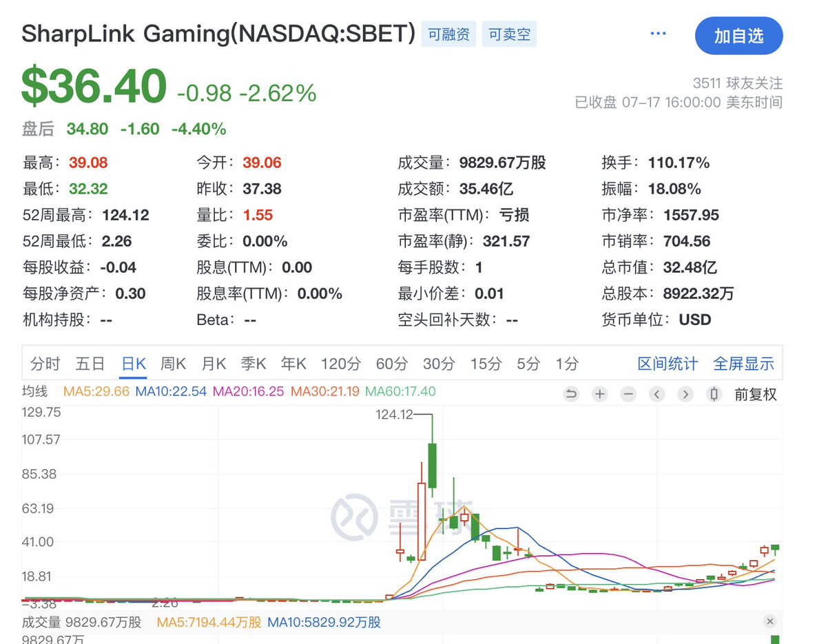Click the 3511 球友关注 followers text
Image resolution: width=826 pixels, height=644 pixels.
pos(738,83)
